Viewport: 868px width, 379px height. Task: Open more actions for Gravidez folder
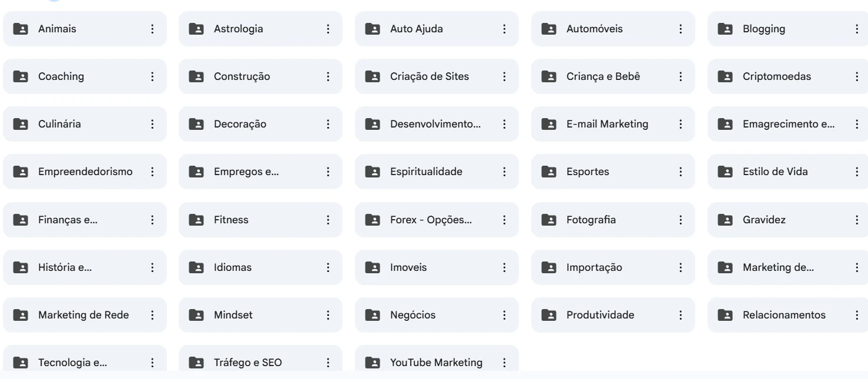(857, 220)
